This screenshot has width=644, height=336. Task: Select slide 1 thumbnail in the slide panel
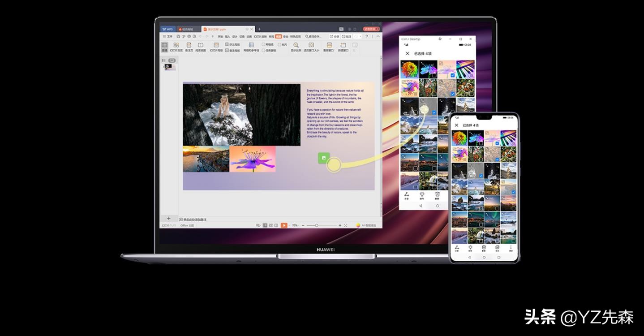pos(170,67)
